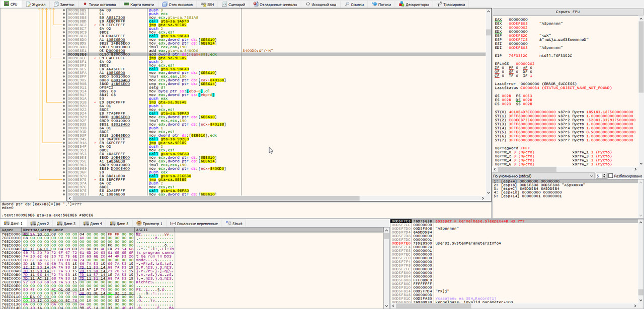
Task: Click the Адрес column header in dump
Action: [11, 230]
